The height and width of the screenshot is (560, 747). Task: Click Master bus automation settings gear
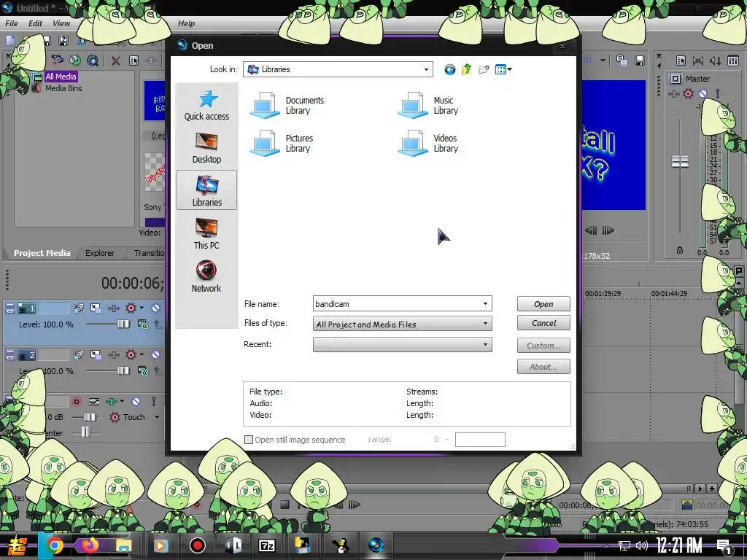[688, 94]
